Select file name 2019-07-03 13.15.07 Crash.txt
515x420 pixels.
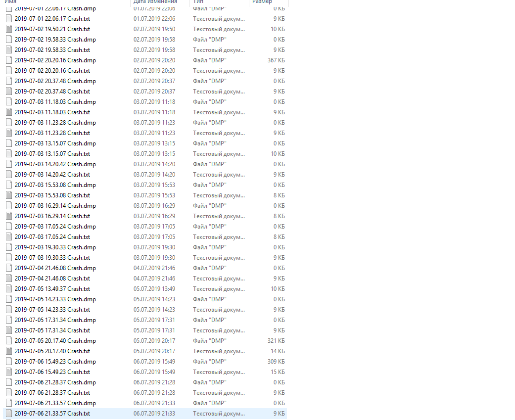52,154
